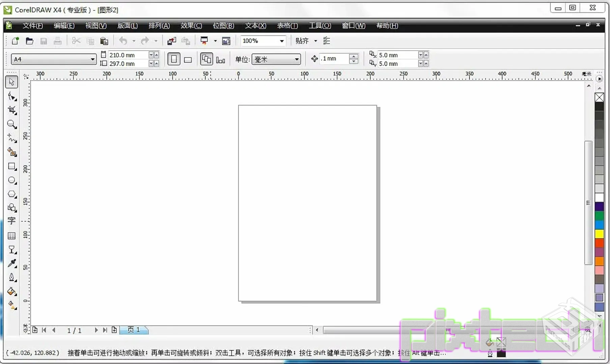Open the units dropdown showing 毫米
Viewport: 610px width, 364px height.
pos(297,59)
